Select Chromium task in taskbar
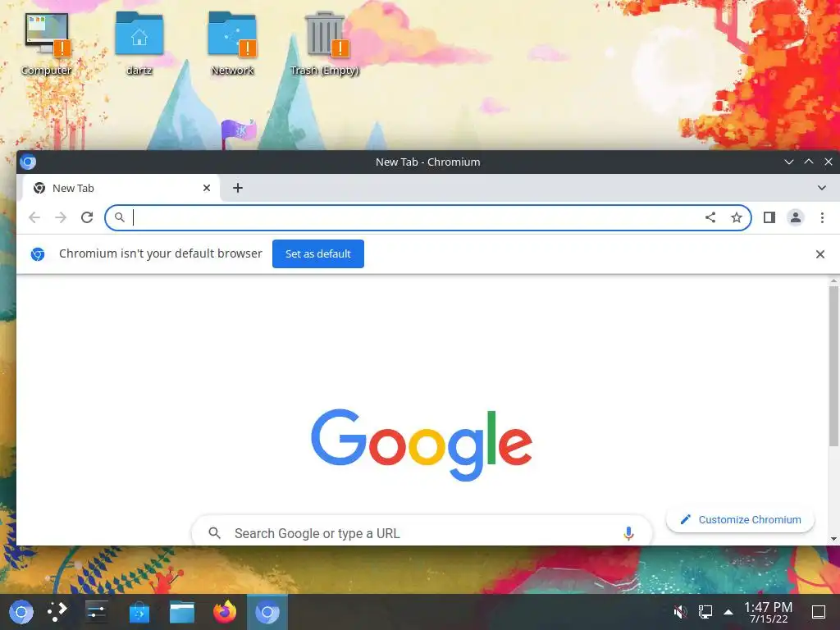This screenshot has height=630, width=840. tap(267, 612)
